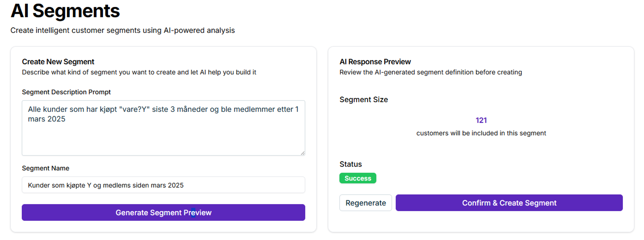The image size is (644, 240).
Task: Click the 121 segment size number
Action: pyautogui.click(x=481, y=120)
